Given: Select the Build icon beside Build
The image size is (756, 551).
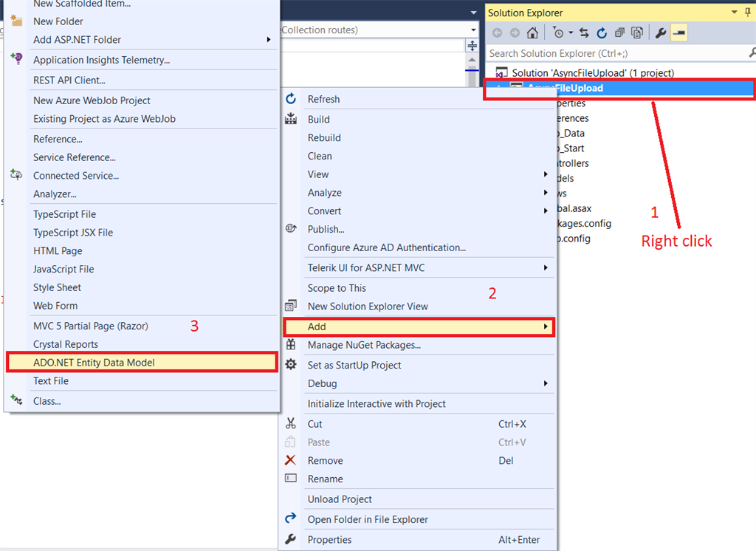Looking at the screenshot, I should pos(291,119).
